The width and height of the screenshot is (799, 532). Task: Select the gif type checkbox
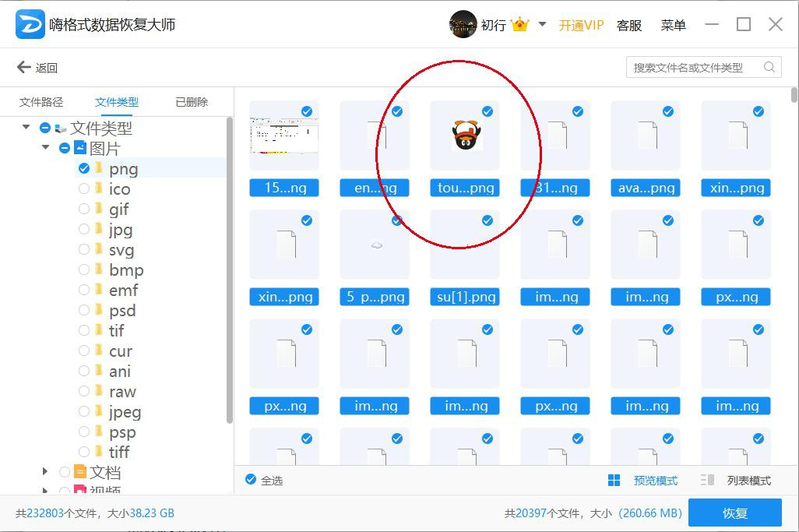point(84,209)
